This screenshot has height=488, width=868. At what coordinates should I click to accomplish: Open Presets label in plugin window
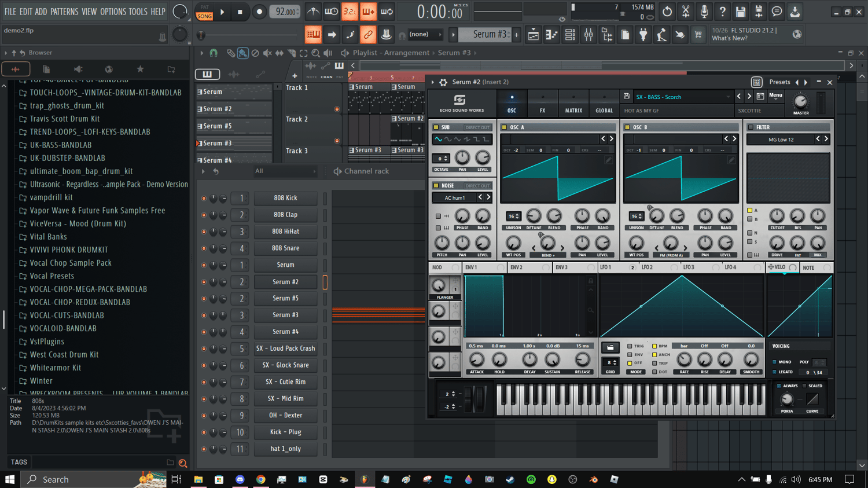pos(779,82)
